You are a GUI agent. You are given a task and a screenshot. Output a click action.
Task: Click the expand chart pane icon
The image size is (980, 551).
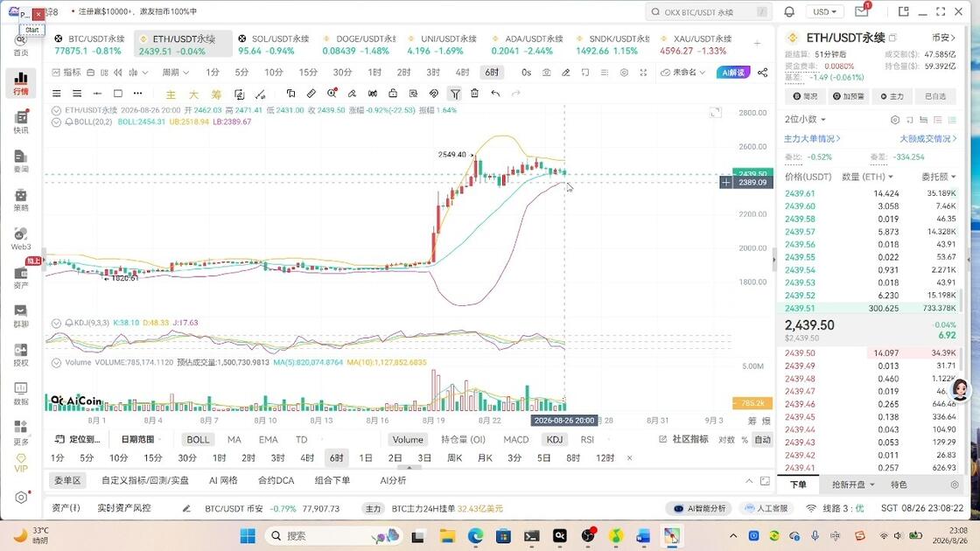716,113
